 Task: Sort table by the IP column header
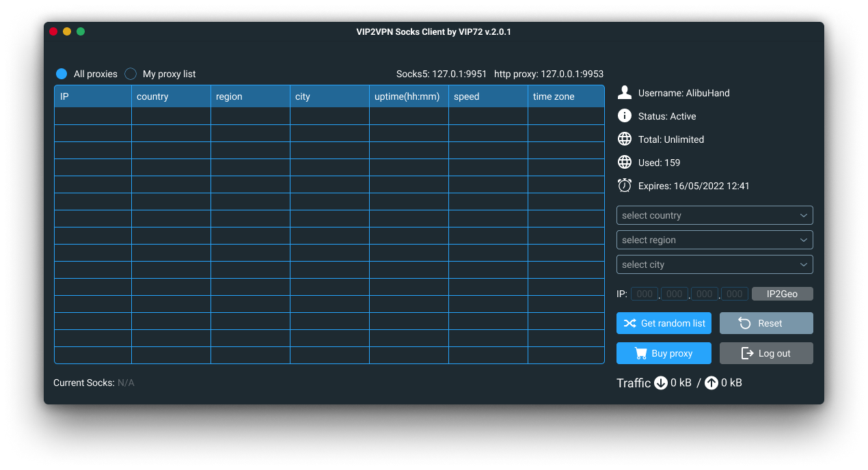tap(93, 96)
